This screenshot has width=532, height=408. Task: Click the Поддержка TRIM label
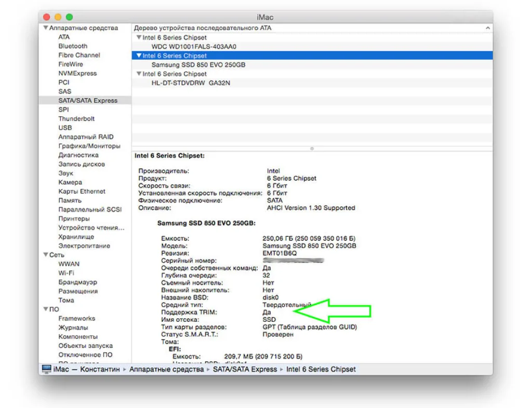(189, 312)
